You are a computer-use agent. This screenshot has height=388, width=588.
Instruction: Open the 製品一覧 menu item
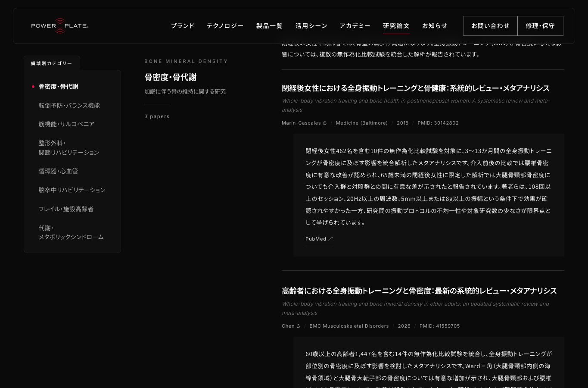click(270, 26)
